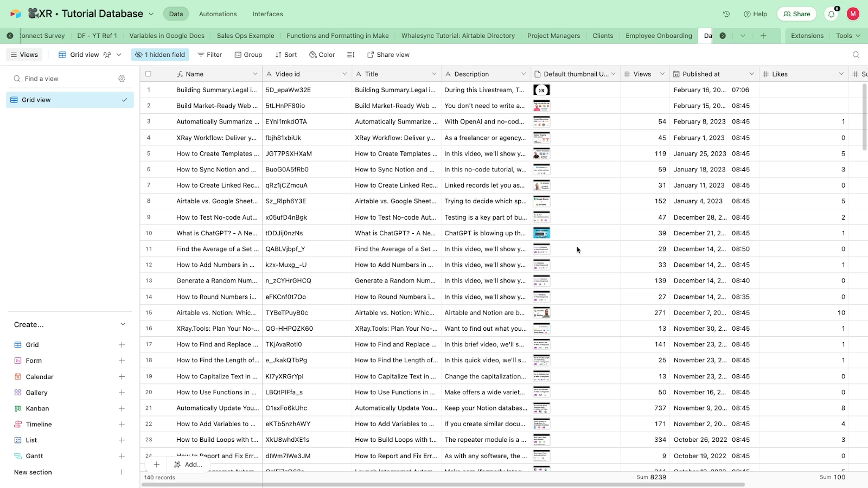Add new Form view plus

click(122, 361)
